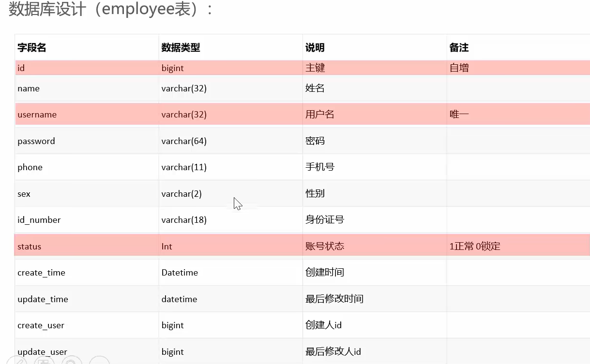Click the fourth circular presentation control button
Screen dimensions: 590x364
click(100, 361)
